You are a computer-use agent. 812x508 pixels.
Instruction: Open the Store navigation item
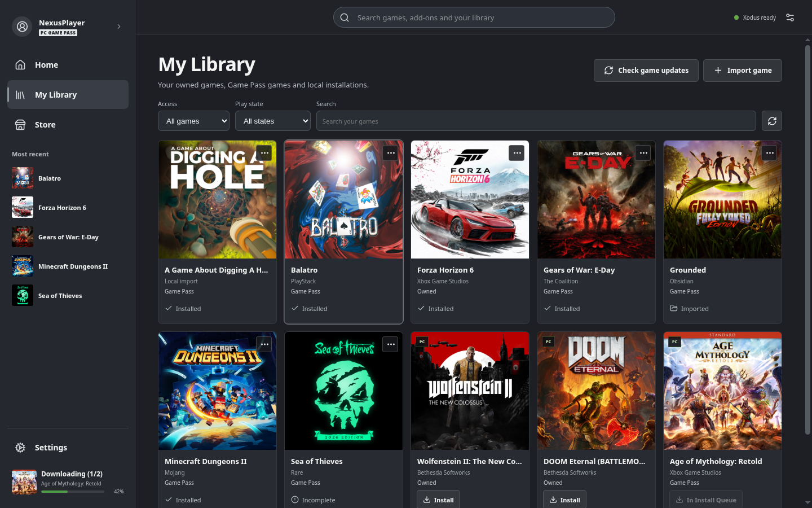68,125
